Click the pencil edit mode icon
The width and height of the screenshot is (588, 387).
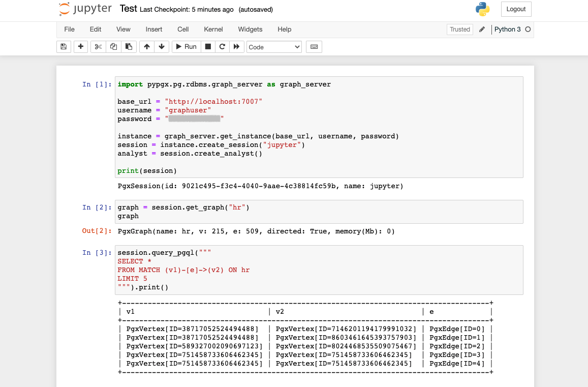[x=482, y=29]
